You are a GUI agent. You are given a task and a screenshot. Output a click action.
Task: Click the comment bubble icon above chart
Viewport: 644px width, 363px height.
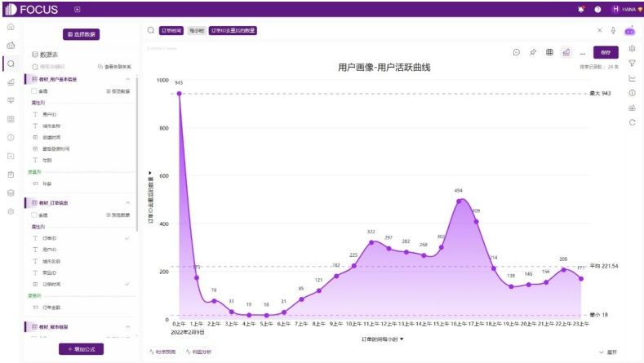[x=517, y=52]
